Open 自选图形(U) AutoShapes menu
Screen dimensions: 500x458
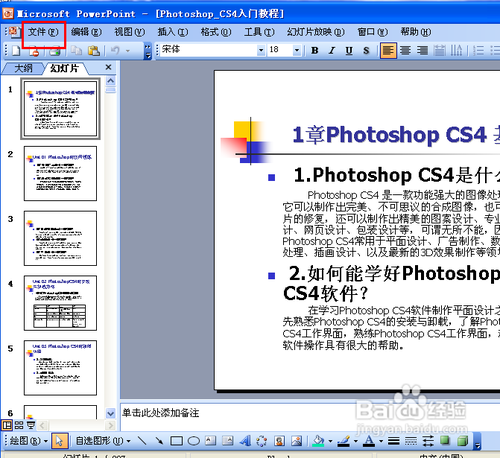(x=103, y=441)
